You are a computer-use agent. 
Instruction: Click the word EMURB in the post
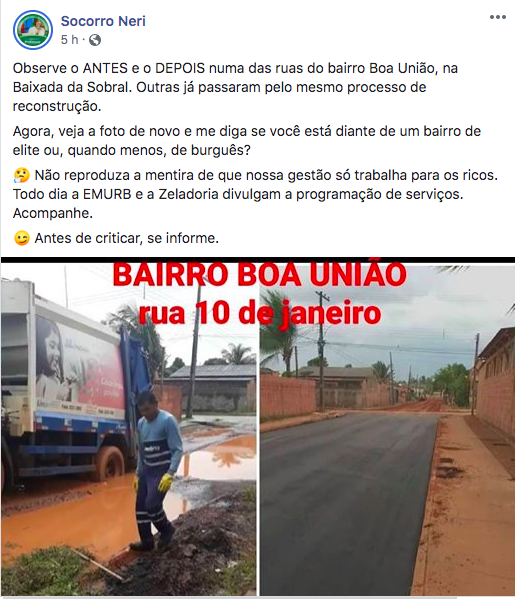[x=107, y=194]
